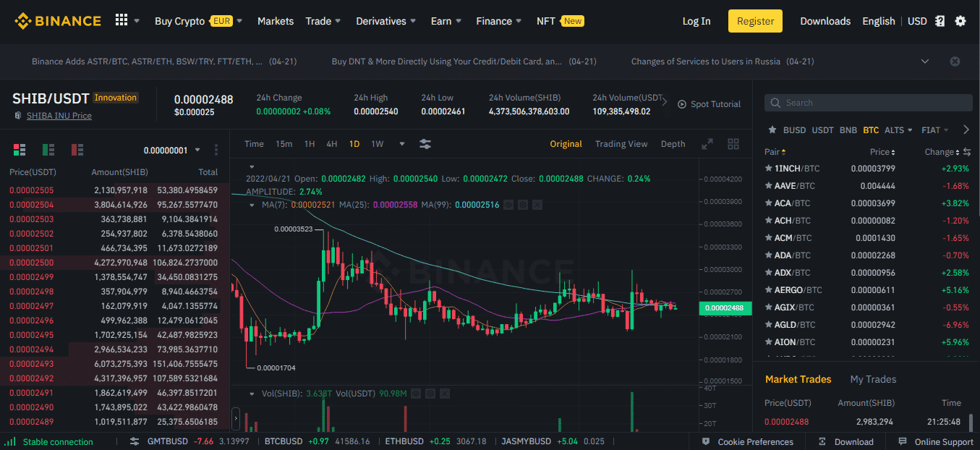Select the 4H chart interval
980x450 pixels.
tap(332, 144)
